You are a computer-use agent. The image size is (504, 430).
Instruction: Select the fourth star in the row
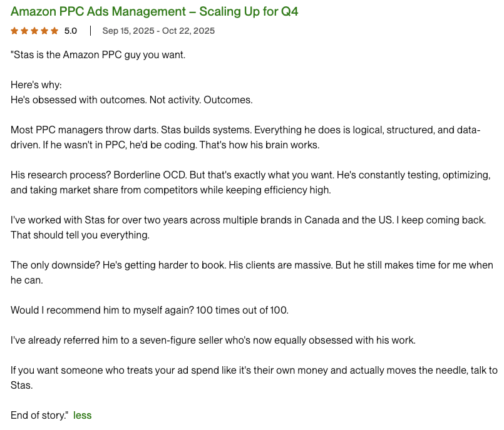44,29
